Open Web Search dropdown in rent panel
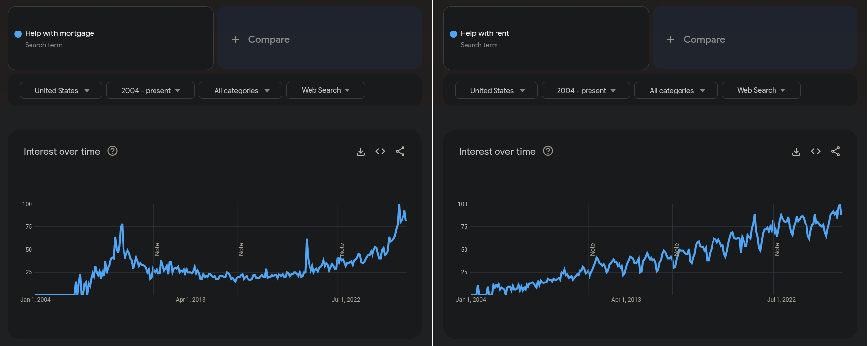Screen dimensions: 868x346 pos(761,91)
